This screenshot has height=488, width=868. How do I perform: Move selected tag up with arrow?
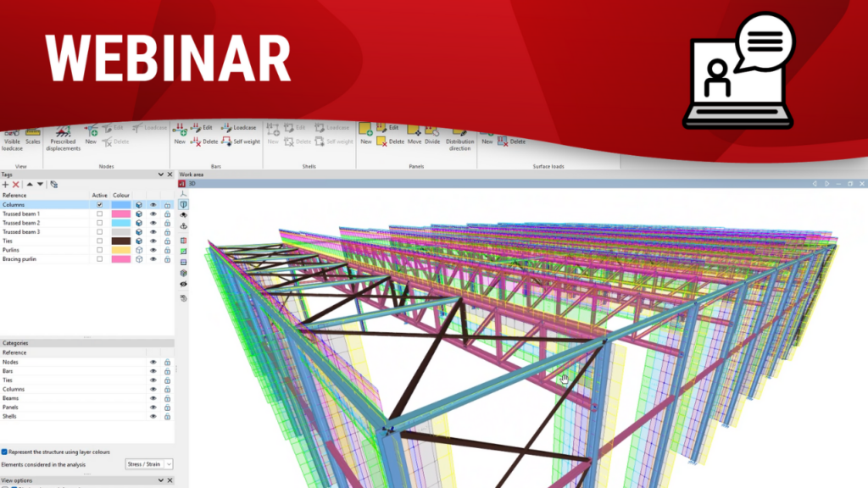(30, 184)
